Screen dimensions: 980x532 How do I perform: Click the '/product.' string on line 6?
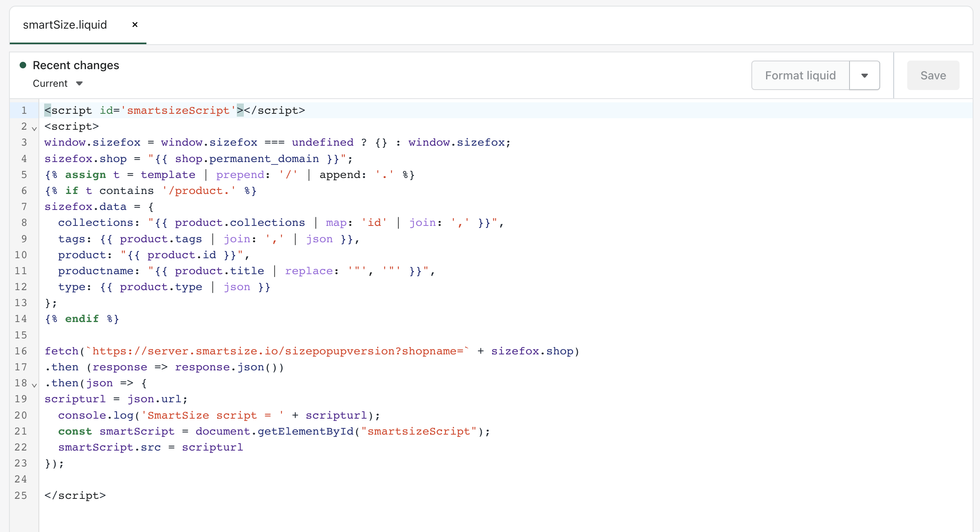(x=199, y=191)
